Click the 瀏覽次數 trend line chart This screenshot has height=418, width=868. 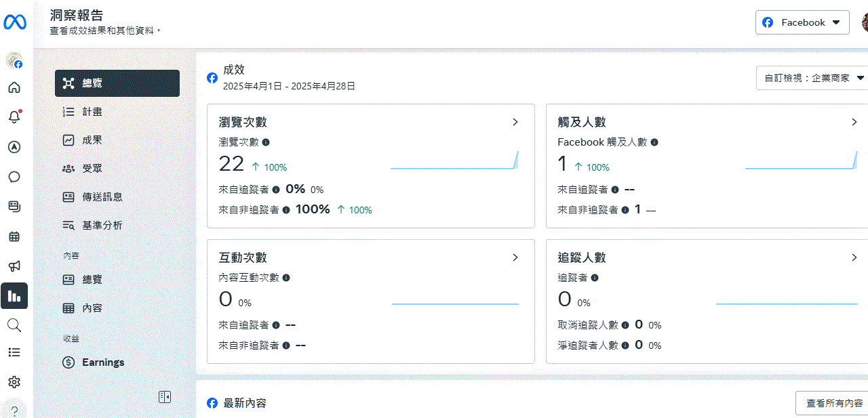point(454,161)
